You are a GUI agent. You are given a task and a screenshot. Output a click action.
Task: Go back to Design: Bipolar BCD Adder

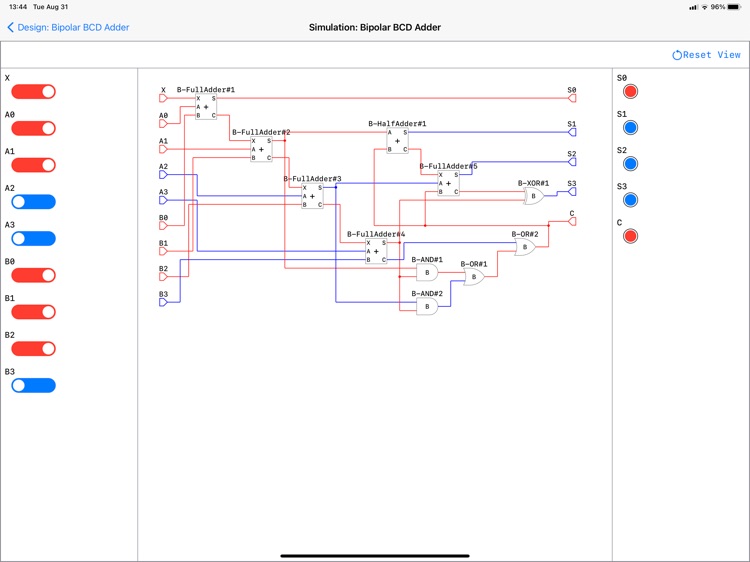tap(68, 27)
